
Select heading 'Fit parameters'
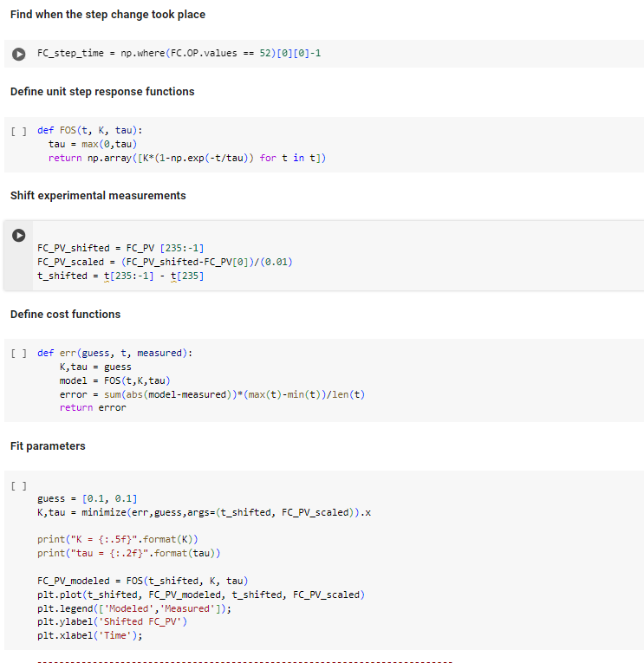pos(48,446)
